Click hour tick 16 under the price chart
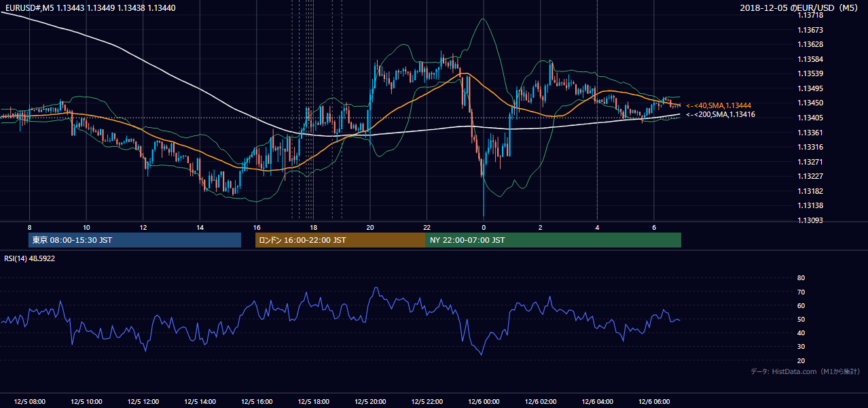The image size is (868, 408). pos(256,227)
